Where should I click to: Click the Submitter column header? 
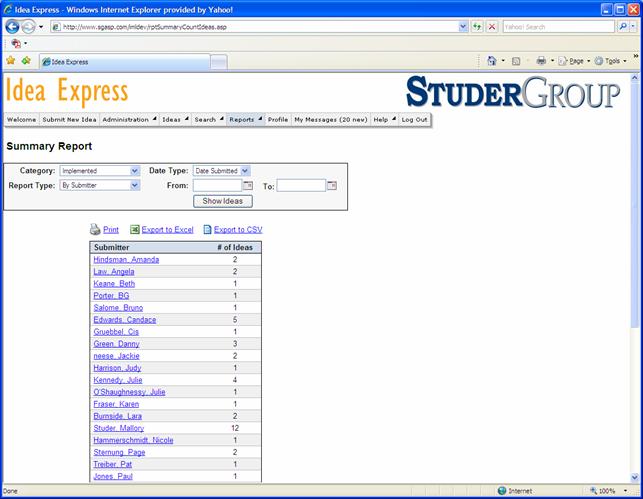[x=112, y=247]
